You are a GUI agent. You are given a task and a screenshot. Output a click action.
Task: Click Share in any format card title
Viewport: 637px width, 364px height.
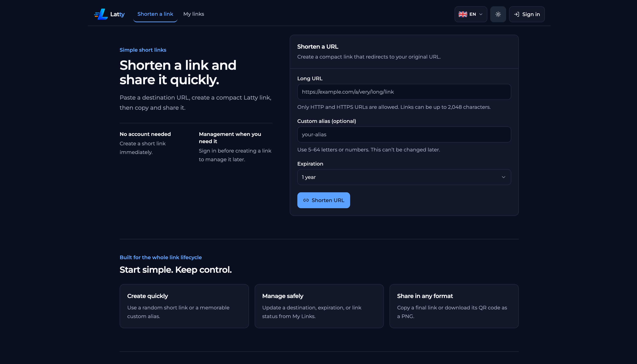[425, 296]
